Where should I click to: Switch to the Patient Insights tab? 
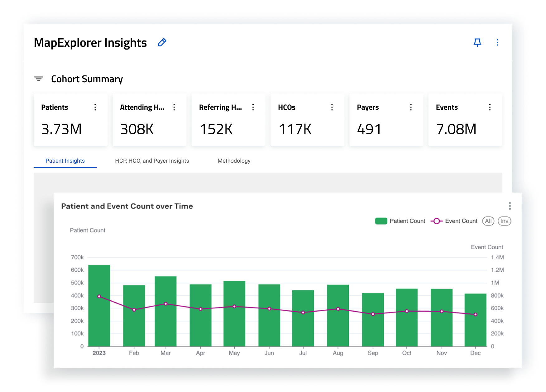click(65, 161)
